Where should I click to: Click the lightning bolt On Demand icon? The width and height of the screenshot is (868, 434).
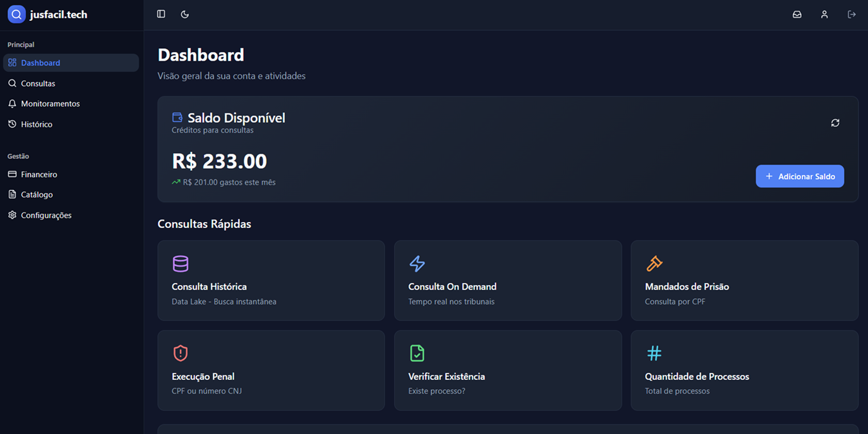[417, 263]
